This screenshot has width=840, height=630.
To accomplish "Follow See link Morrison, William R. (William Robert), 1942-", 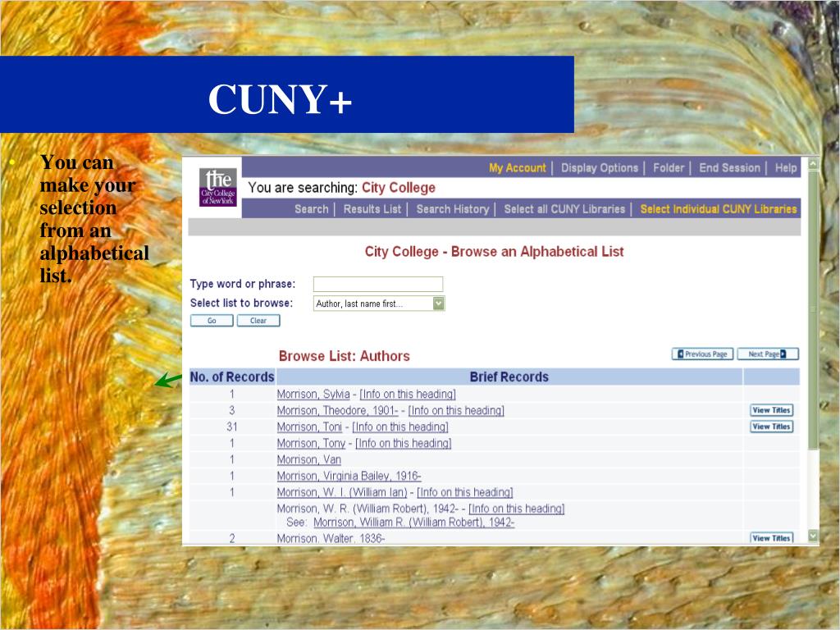I will pos(414,523).
